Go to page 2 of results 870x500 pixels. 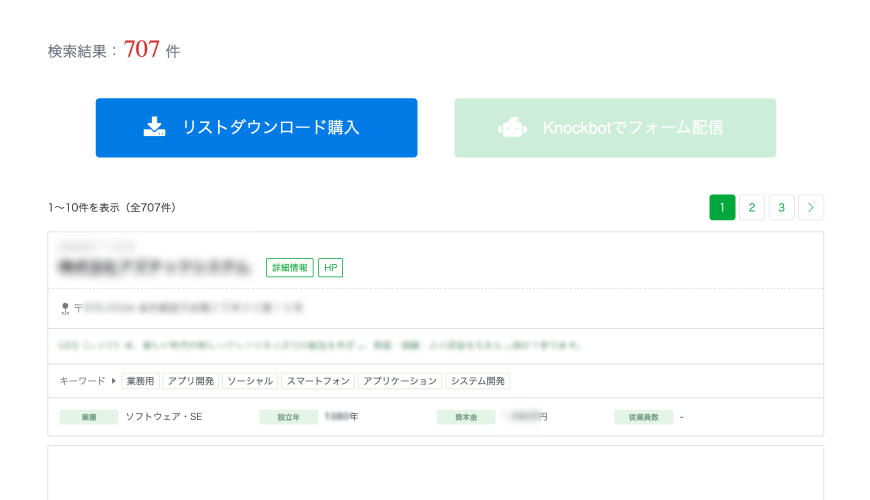click(x=752, y=207)
